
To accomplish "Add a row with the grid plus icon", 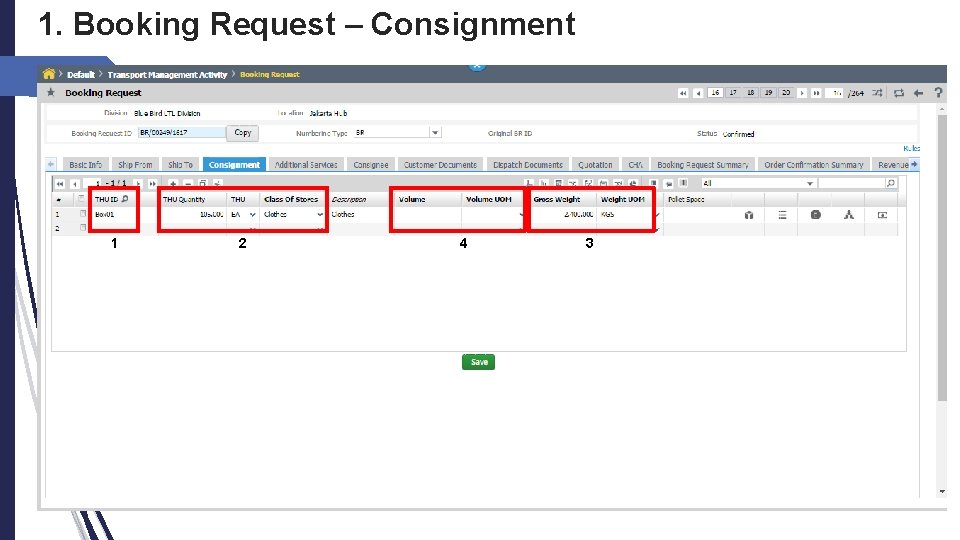I will click(x=173, y=184).
